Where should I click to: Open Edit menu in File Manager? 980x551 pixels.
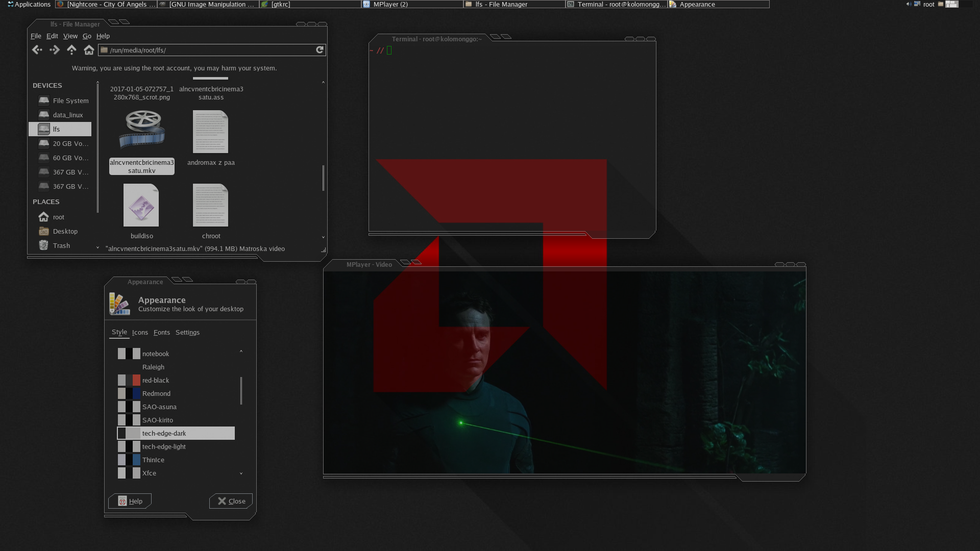click(52, 36)
